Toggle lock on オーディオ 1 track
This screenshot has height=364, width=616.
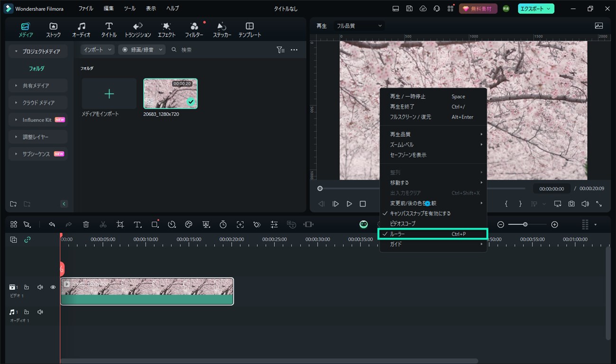pos(27,312)
